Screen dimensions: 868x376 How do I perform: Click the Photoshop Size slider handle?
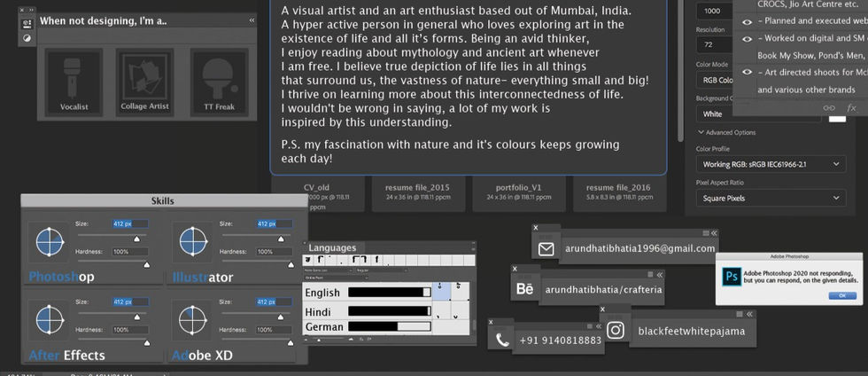point(136,239)
